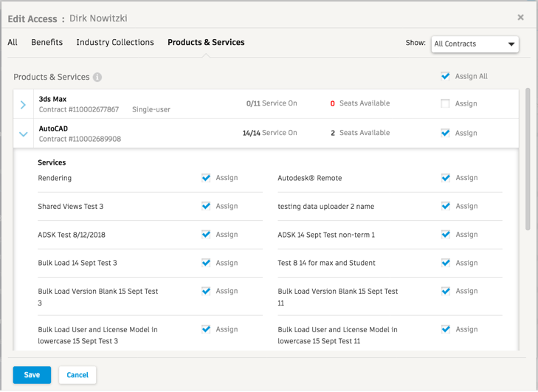Uncheck Assign for ADSK Test 8/12/2018
This screenshot has height=392, width=538.
[x=206, y=235]
